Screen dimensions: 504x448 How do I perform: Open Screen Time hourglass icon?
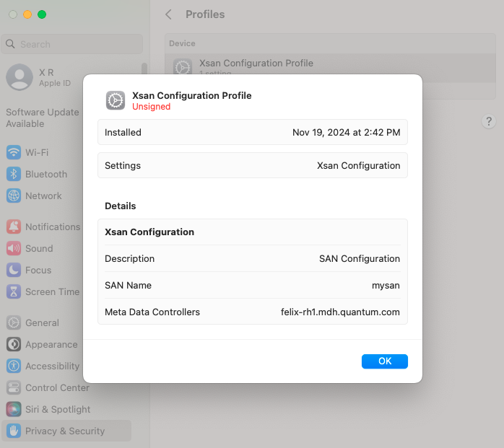(x=14, y=291)
